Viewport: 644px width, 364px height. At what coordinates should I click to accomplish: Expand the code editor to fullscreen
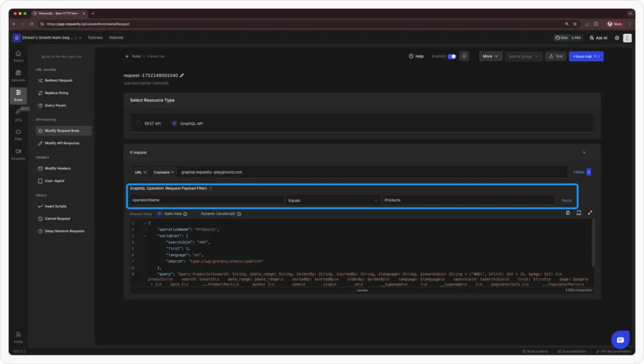coord(590,212)
